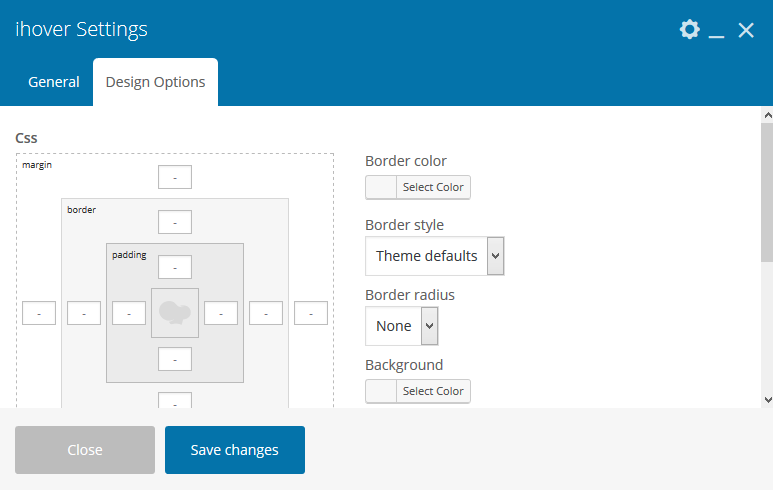This screenshot has height=490, width=773.
Task: Click the scrollbar down arrow
Action: point(766,399)
